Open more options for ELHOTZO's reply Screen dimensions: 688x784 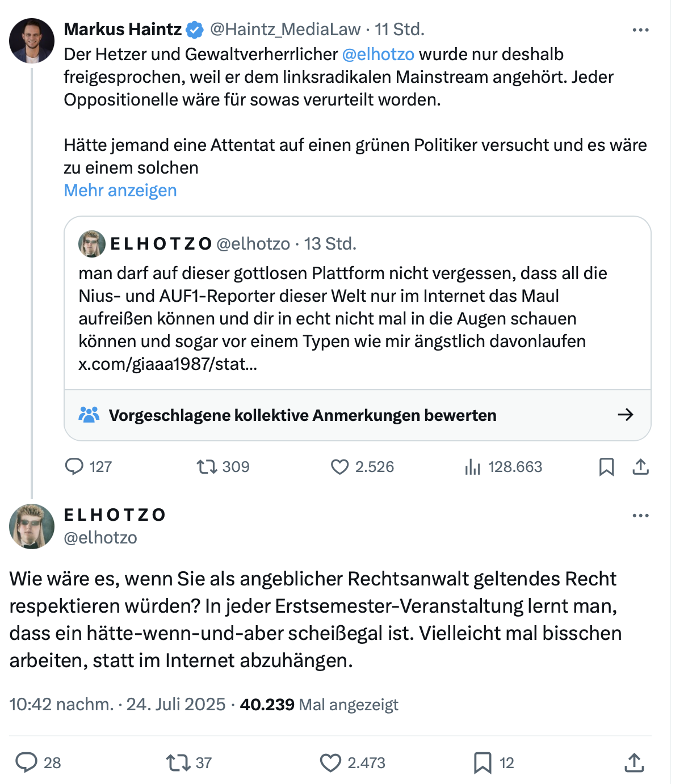640,516
